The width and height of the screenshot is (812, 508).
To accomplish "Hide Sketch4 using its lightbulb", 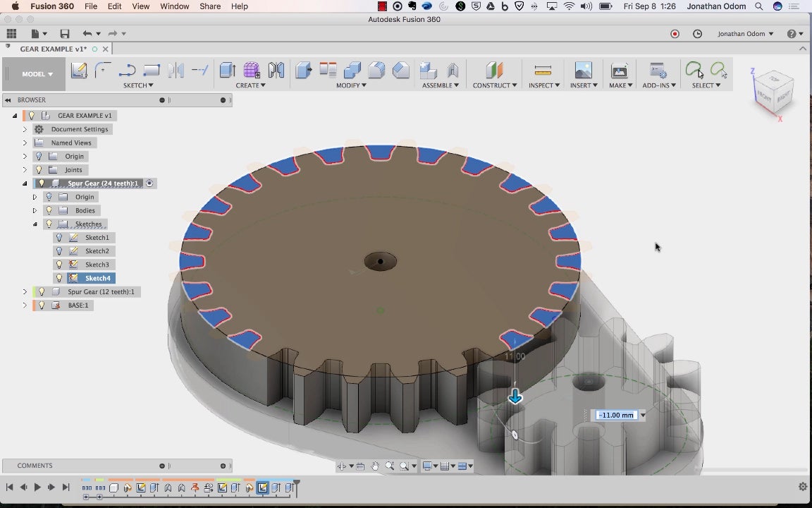I will 60,278.
